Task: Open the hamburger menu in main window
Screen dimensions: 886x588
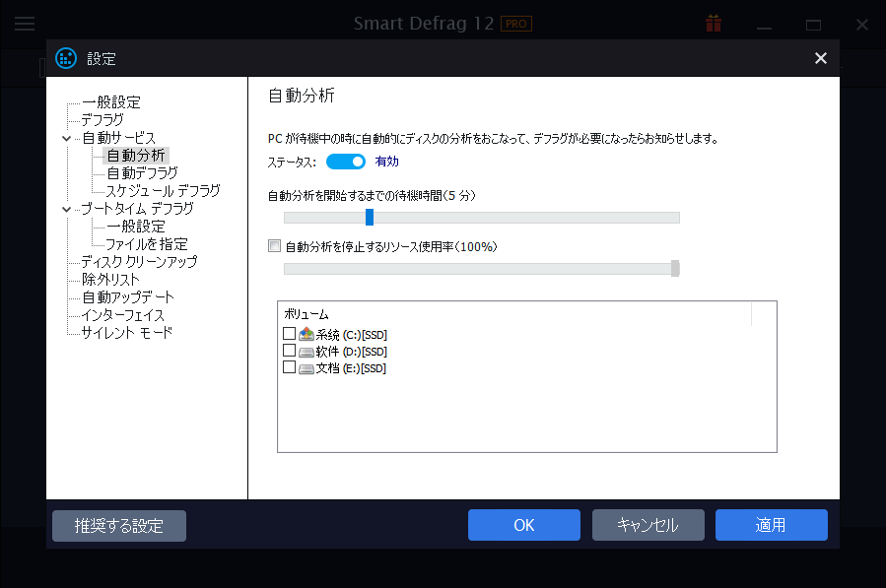Action: click(x=25, y=24)
